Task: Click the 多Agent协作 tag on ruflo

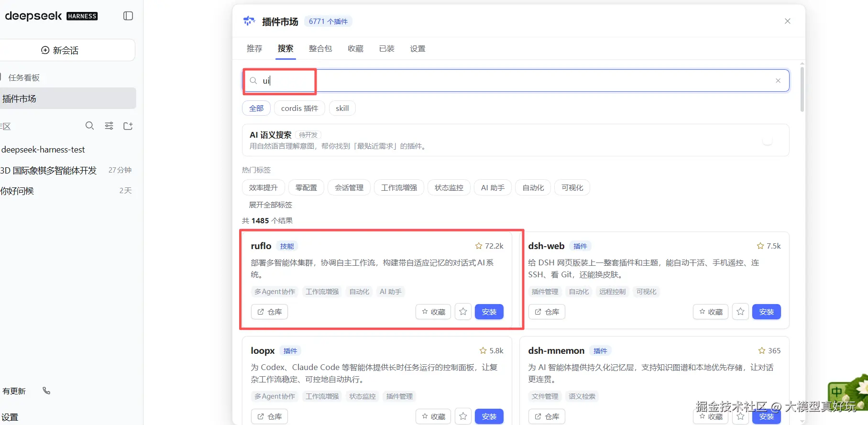Action: [x=275, y=292]
